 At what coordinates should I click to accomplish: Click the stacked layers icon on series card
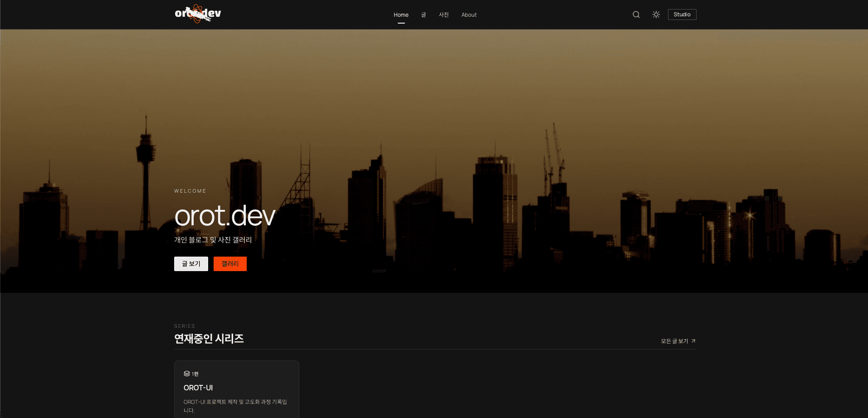tap(187, 374)
